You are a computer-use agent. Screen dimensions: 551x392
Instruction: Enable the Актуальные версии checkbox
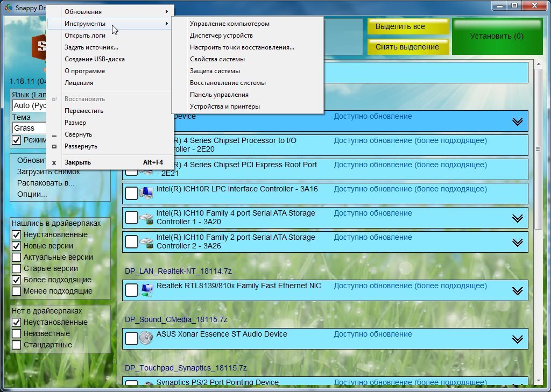[17, 258]
